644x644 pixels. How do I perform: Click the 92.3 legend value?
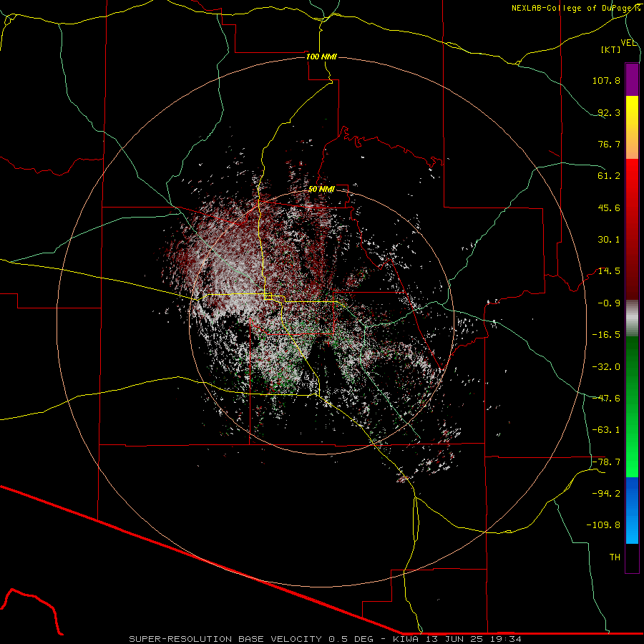pos(609,112)
